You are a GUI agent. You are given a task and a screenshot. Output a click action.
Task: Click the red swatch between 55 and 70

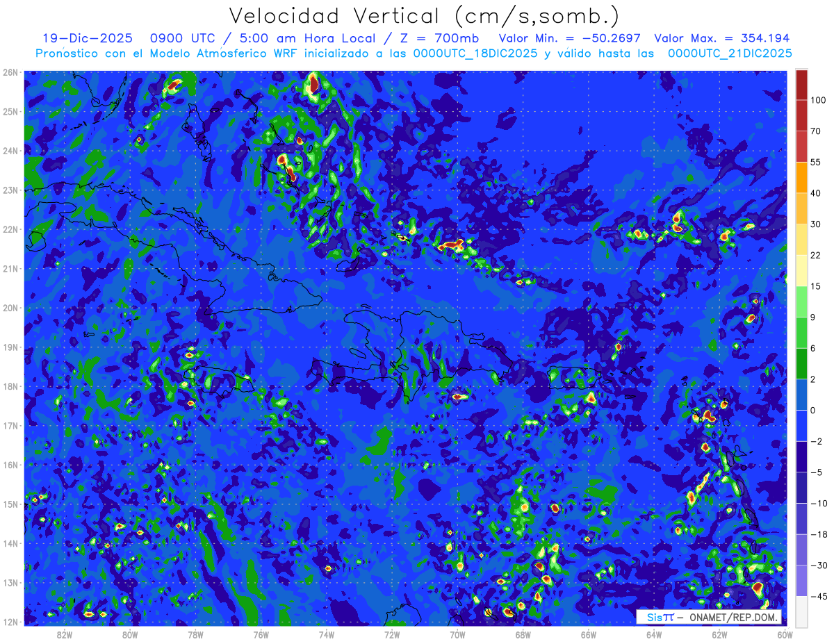coord(801,146)
